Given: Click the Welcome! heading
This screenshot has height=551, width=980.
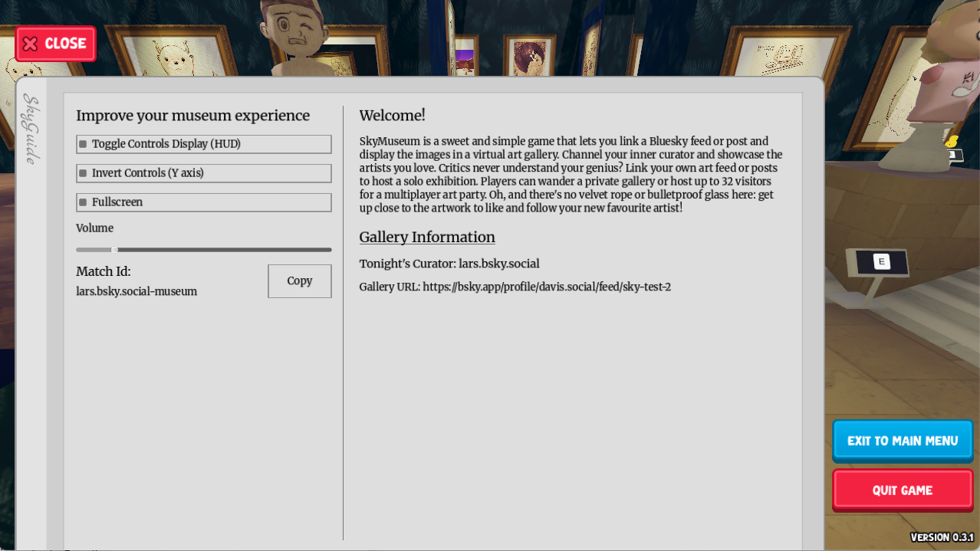Looking at the screenshot, I should click(x=392, y=116).
